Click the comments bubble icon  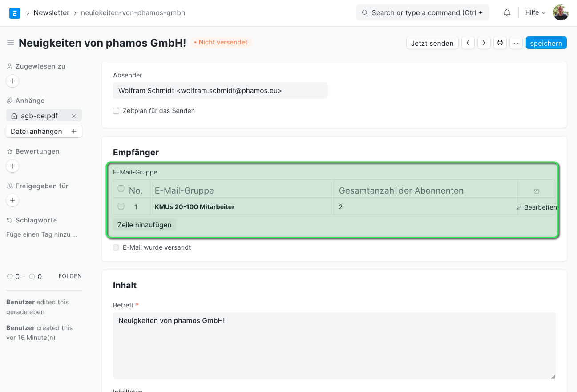coord(32,276)
